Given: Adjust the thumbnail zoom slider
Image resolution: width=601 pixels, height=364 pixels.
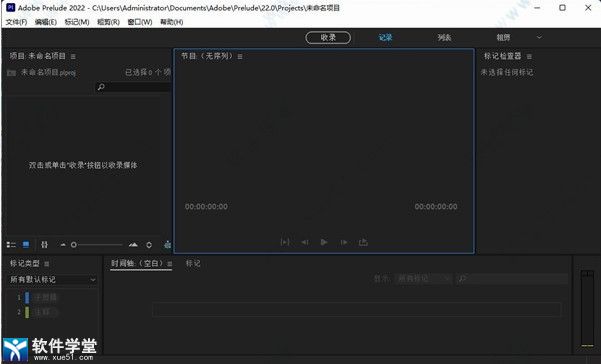Looking at the screenshot, I should tap(97, 245).
